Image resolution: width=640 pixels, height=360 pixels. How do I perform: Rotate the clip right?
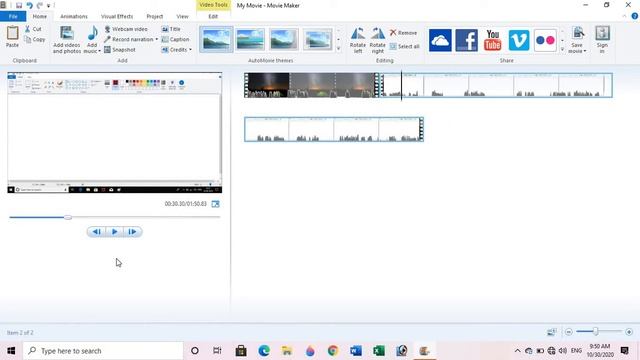pos(378,40)
